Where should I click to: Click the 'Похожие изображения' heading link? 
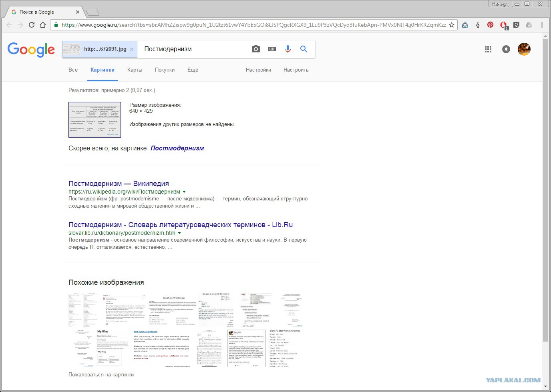106,282
